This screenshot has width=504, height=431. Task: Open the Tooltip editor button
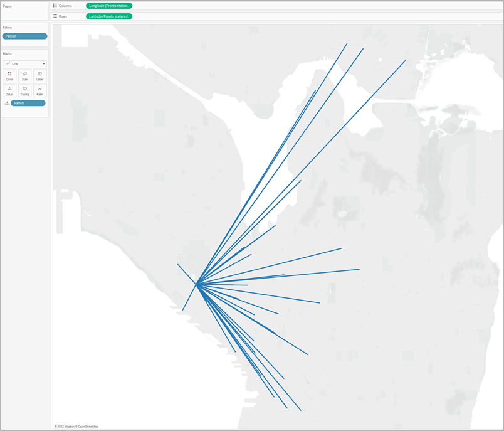[24, 91]
